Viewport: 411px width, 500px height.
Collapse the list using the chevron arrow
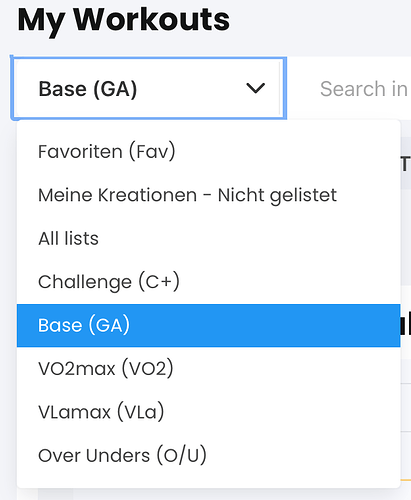point(255,88)
